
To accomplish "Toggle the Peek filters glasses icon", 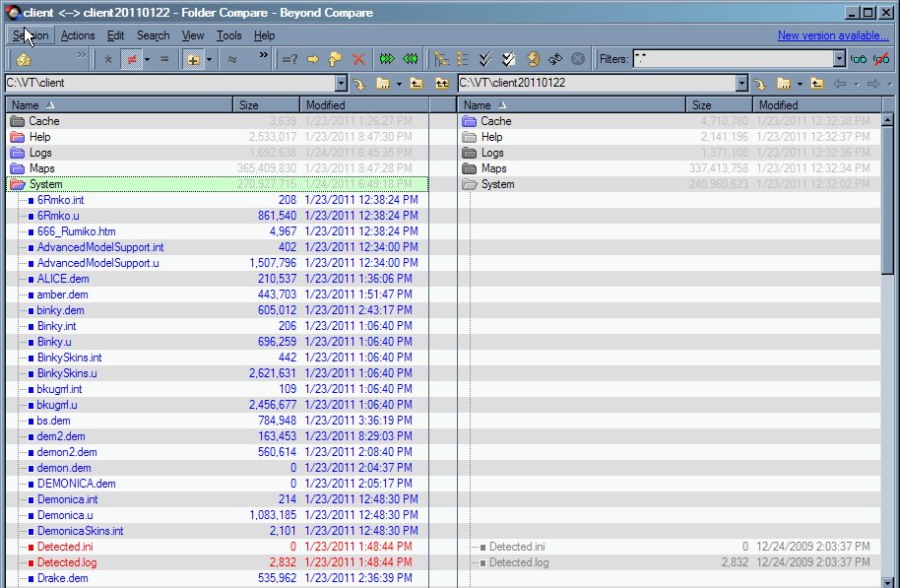I will pos(859,58).
